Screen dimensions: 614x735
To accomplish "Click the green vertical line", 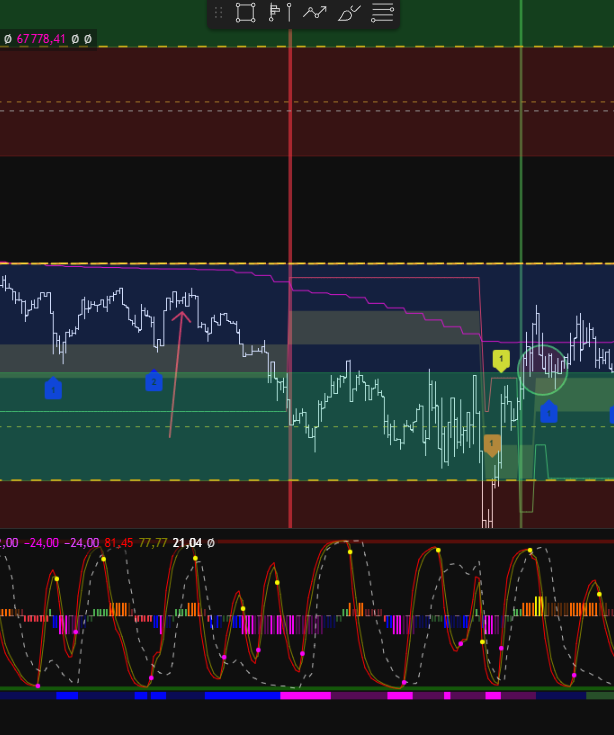I will click(521, 200).
